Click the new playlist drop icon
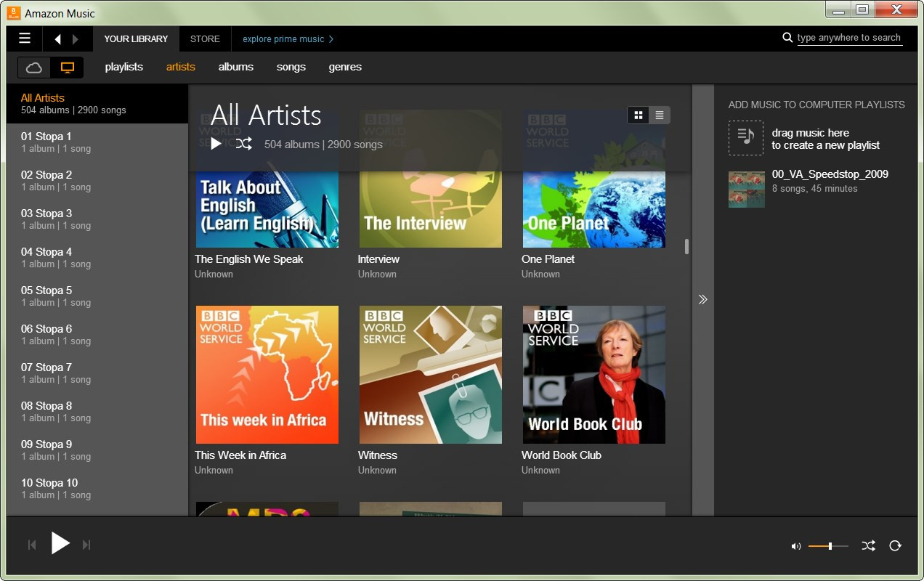Viewport: 924px width, 581px height. 746,138
